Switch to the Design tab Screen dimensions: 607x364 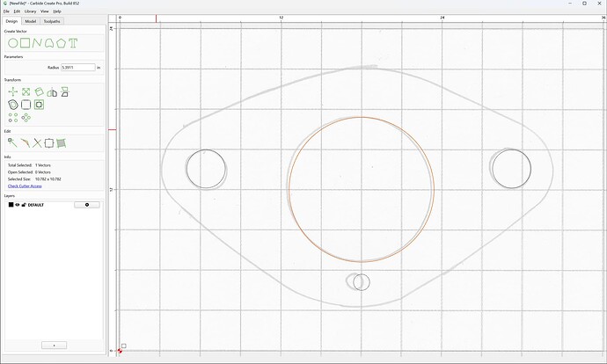coord(11,21)
